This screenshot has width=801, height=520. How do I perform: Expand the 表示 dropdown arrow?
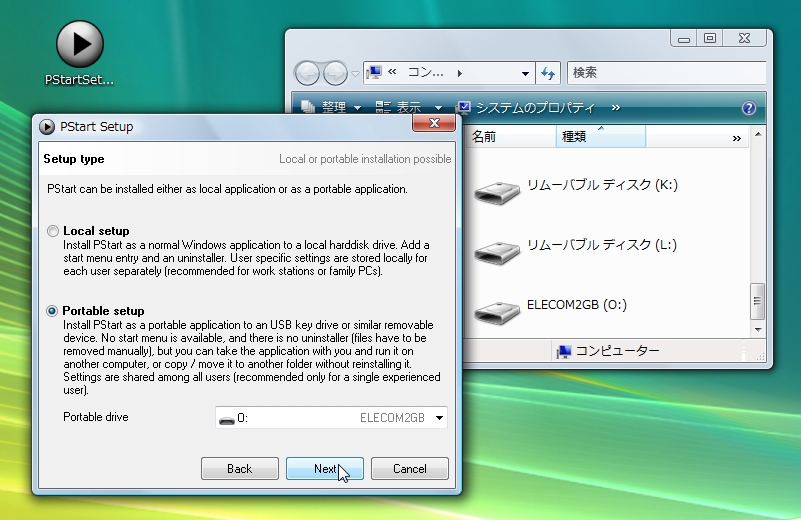coord(438,108)
